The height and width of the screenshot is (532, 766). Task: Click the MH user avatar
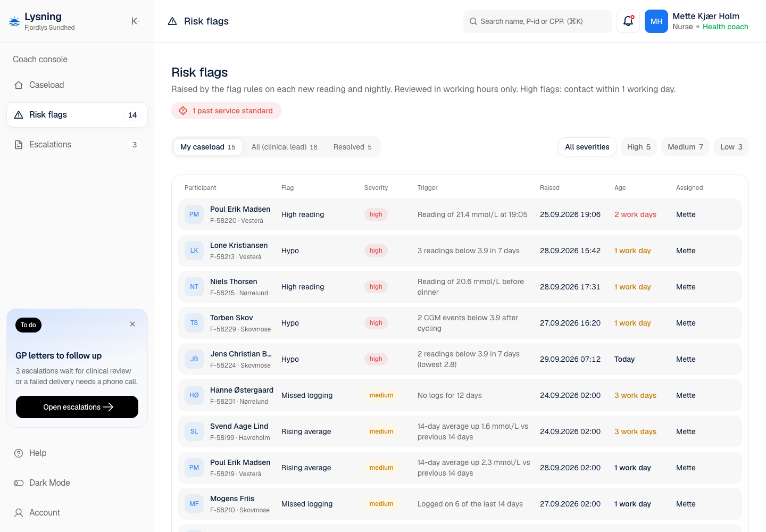656,21
